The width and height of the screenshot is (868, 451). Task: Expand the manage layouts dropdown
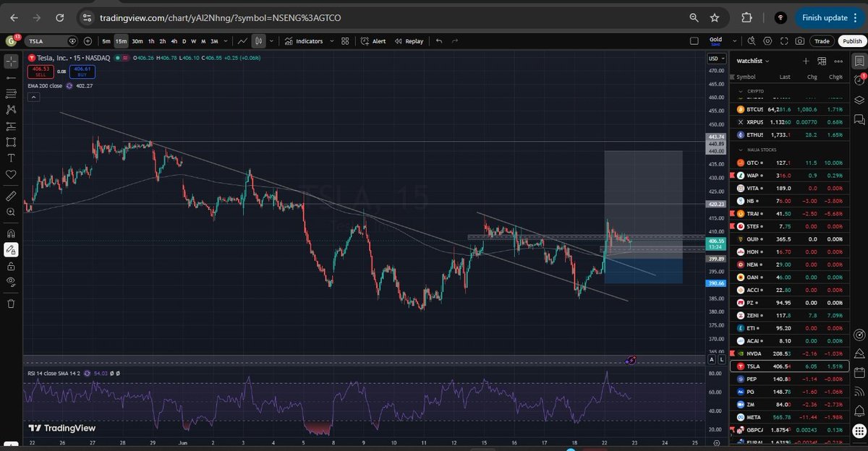[736, 41]
